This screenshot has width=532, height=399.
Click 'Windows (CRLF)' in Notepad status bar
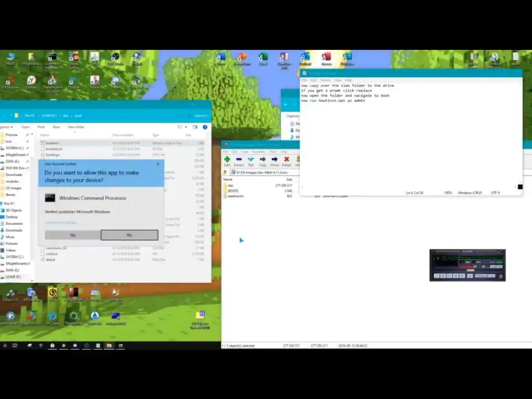coord(470,193)
